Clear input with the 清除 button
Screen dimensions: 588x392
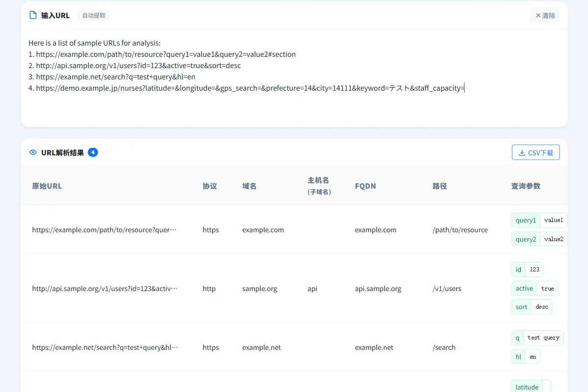pos(545,15)
